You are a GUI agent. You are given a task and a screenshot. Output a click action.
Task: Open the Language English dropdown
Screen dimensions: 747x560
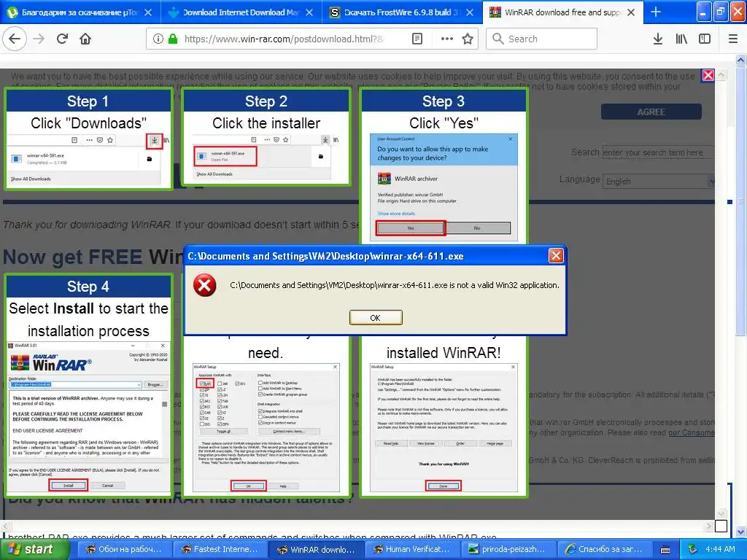[659, 182]
